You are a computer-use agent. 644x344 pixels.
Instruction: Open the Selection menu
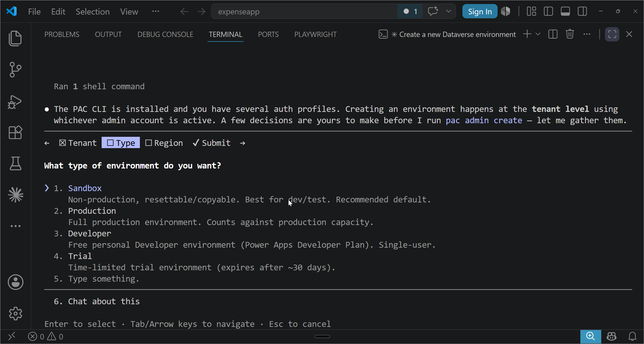pyautogui.click(x=93, y=12)
